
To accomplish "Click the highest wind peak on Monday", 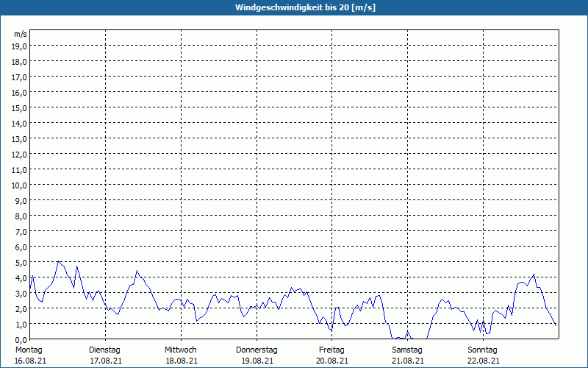I will tap(59, 261).
